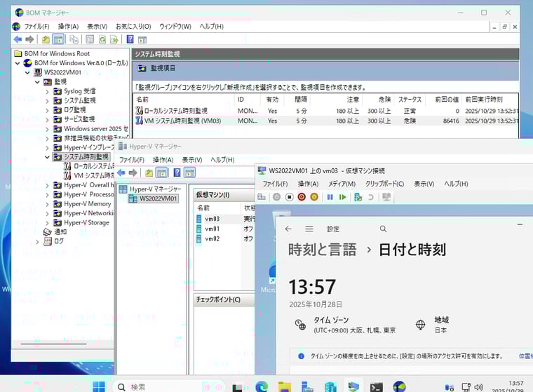The image size is (533, 392).
Task: Click BOM Manager icon on taskbar
Action: [x=400, y=386]
